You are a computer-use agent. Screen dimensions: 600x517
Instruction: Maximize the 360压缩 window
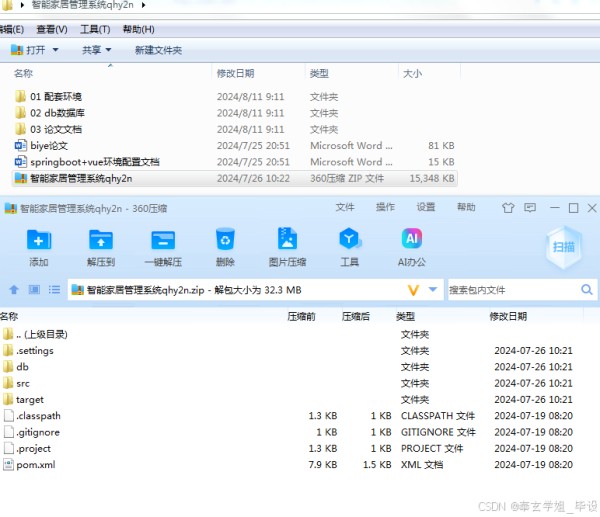[573, 208]
